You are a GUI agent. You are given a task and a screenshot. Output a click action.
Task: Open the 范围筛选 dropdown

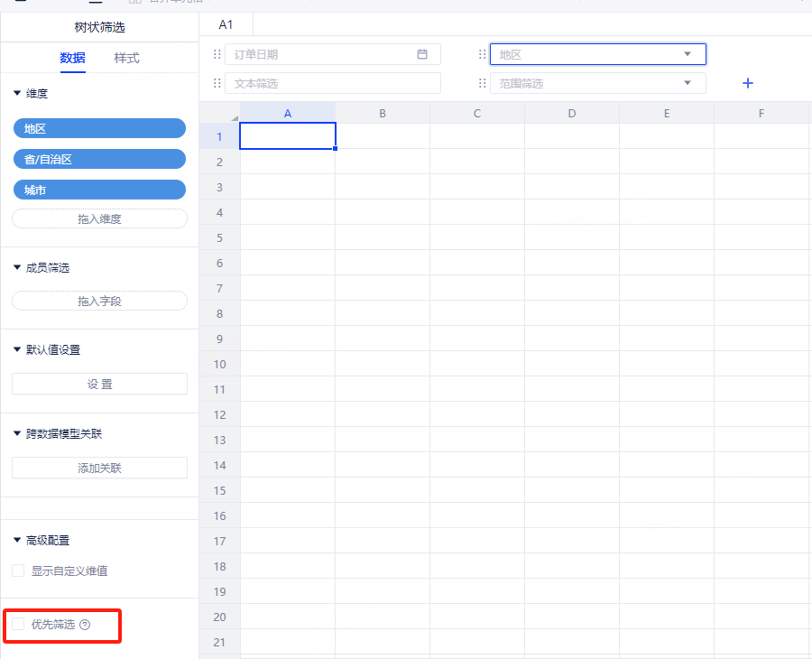pos(687,83)
